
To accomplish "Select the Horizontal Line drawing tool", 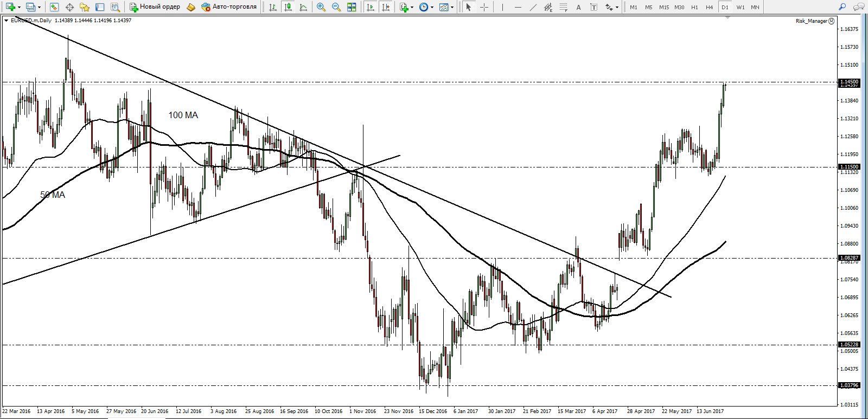I will coord(518,7).
